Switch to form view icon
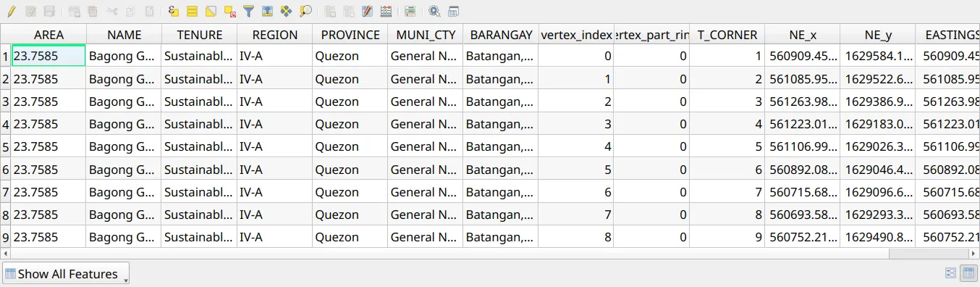 tap(950, 273)
